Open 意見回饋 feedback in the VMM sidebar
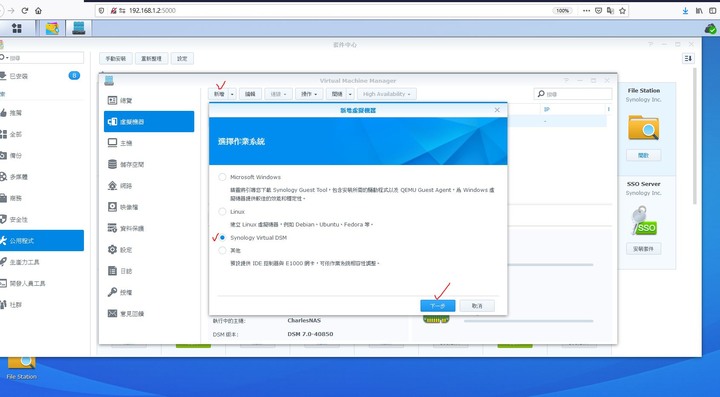Image resolution: width=720 pixels, height=397 pixels. tap(149, 314)
